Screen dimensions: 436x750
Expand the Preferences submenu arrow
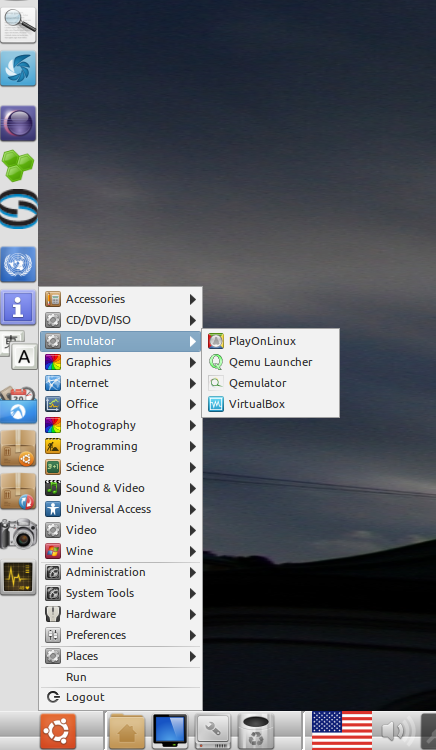193,635
